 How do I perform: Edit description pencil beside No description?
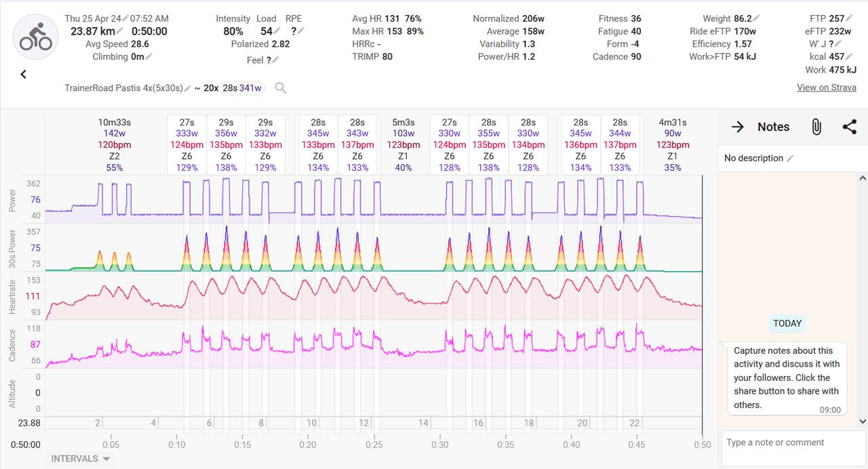[x=790, y=159]
